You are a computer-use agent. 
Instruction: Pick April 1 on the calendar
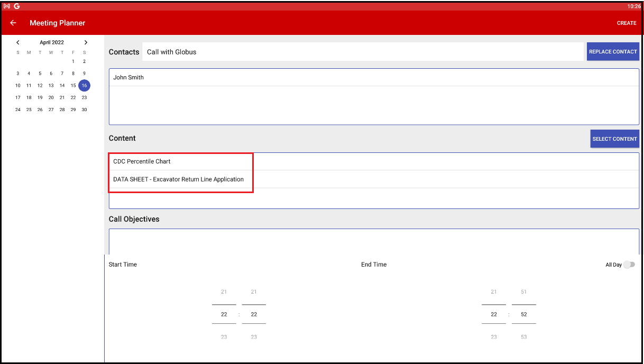(73, 61)
